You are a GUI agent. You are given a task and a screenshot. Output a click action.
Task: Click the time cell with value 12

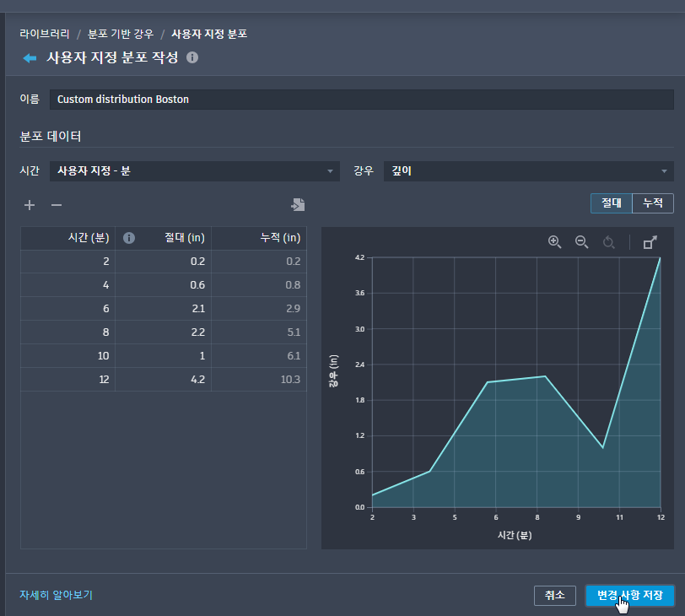[67, 380]
